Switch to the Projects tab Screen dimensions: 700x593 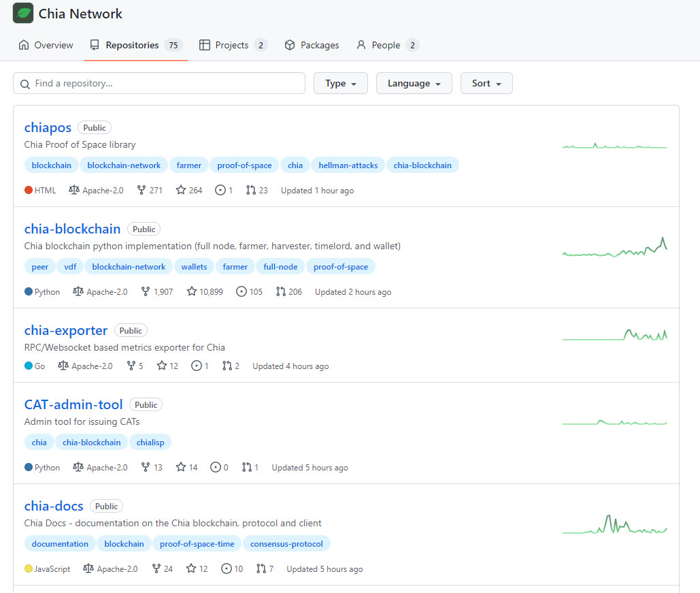pos(233,45)
